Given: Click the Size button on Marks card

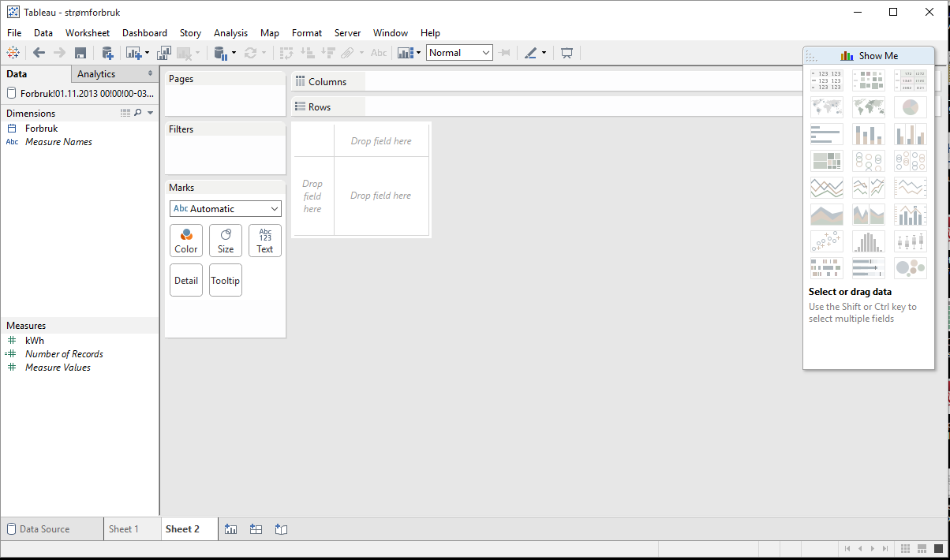Looking at the screenshot, I should point(226,241).
